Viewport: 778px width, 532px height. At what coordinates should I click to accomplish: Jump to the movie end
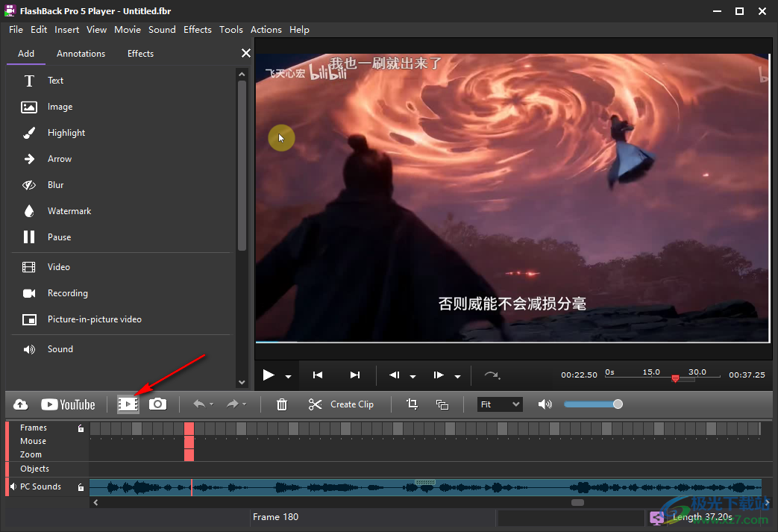pos(355,375)
